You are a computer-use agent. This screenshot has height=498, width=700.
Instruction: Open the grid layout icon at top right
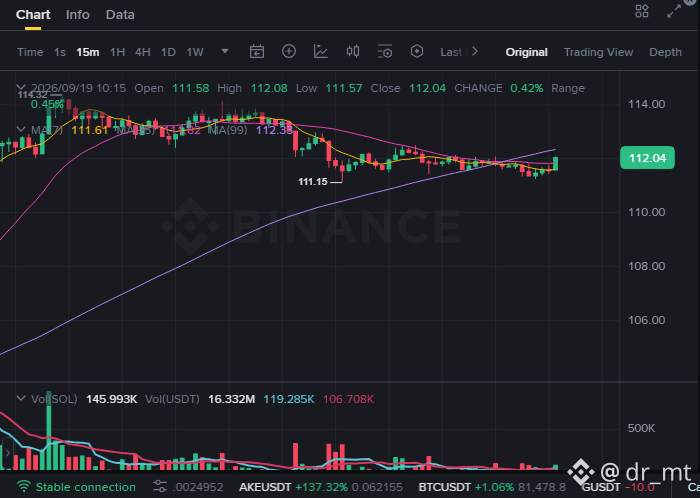(x=642, y=11)
